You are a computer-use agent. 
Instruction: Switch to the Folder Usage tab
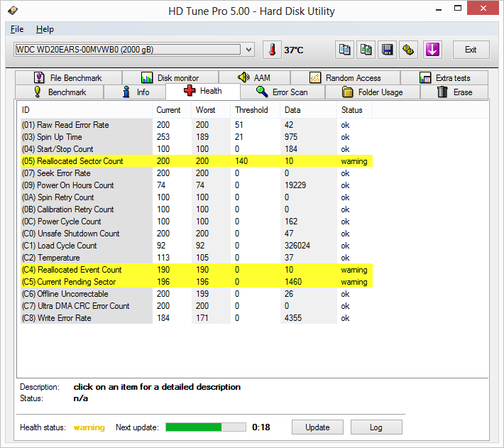(373, 92)
